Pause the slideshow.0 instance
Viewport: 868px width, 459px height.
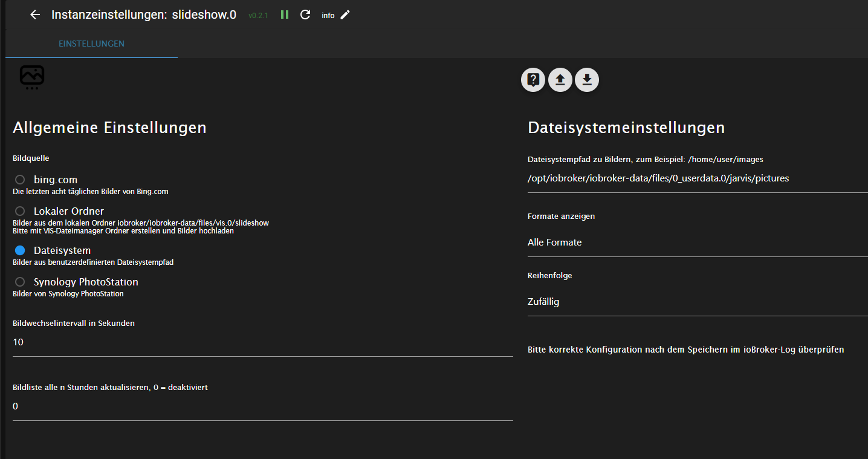(285, 15)
